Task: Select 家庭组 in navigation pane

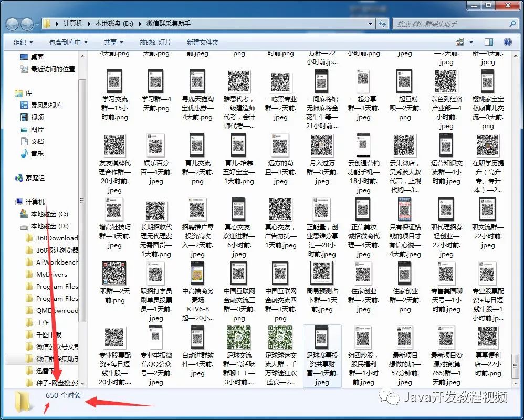Action: pyautogui.click(x=30, y=178)
